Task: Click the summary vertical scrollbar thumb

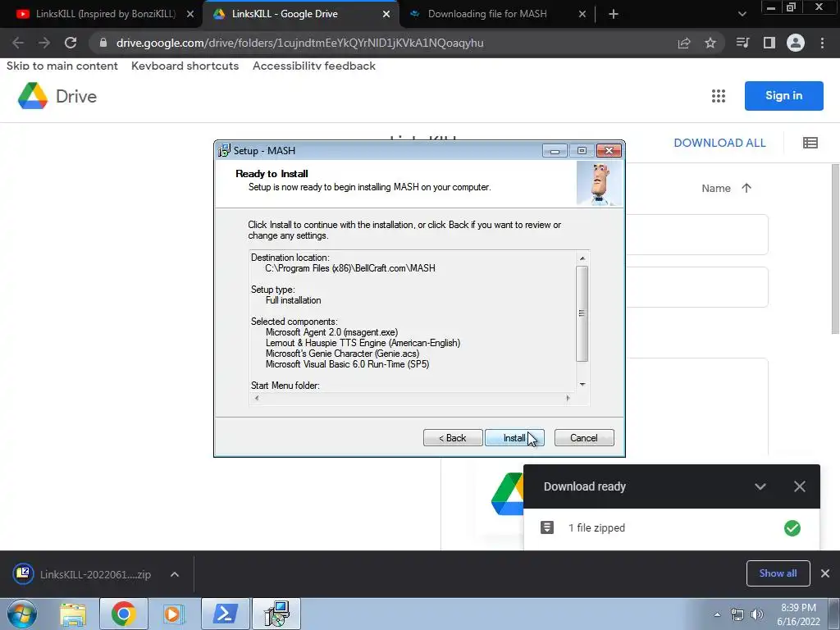Action: point(582,313)
